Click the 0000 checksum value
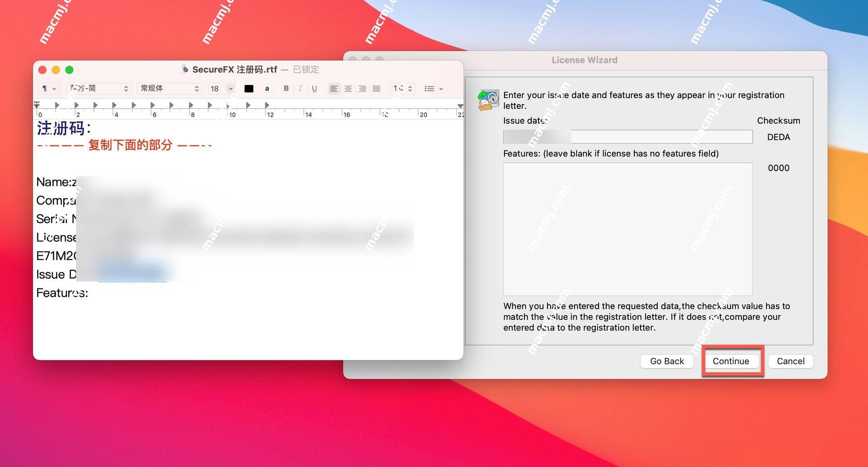 click(778, 168)
